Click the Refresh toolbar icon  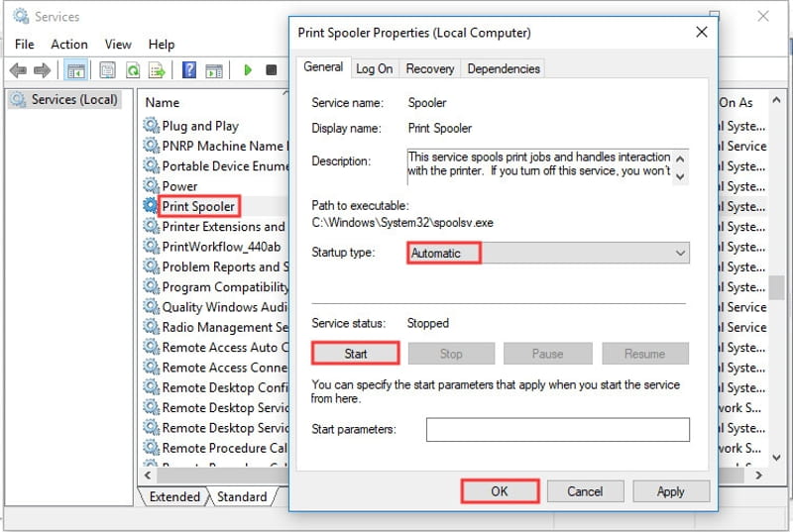(132, 70)
